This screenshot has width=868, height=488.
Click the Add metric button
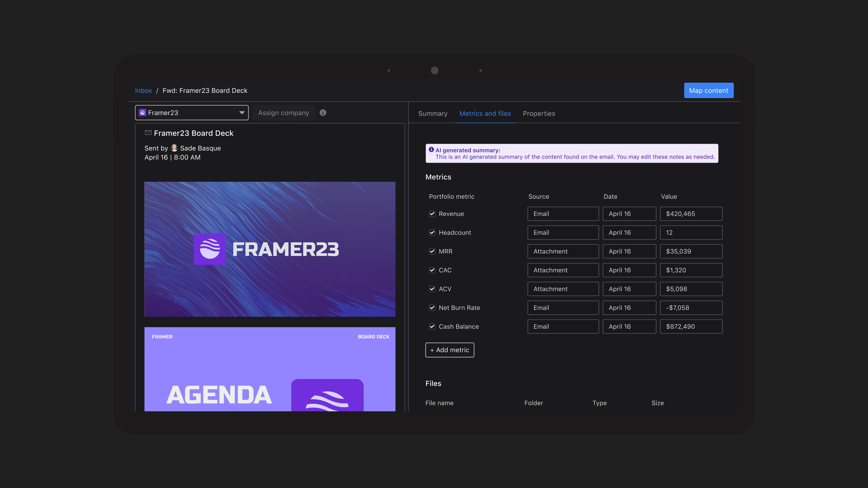pos(449,350)
